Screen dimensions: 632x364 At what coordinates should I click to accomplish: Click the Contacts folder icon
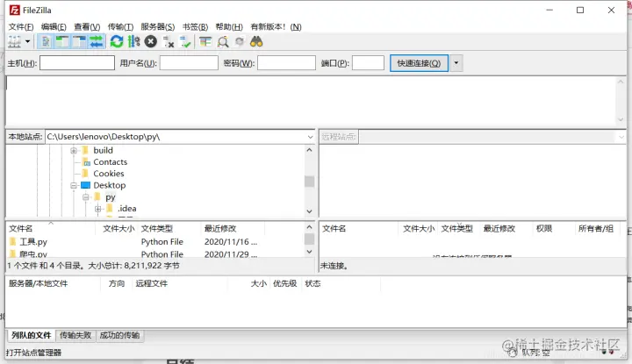pyautogui.click(x=86, y=162)
